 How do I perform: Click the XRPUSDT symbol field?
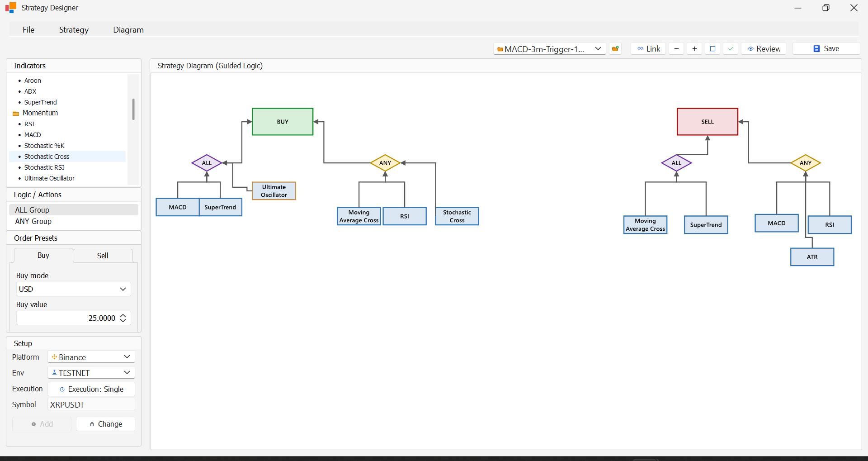coord(91,404)
